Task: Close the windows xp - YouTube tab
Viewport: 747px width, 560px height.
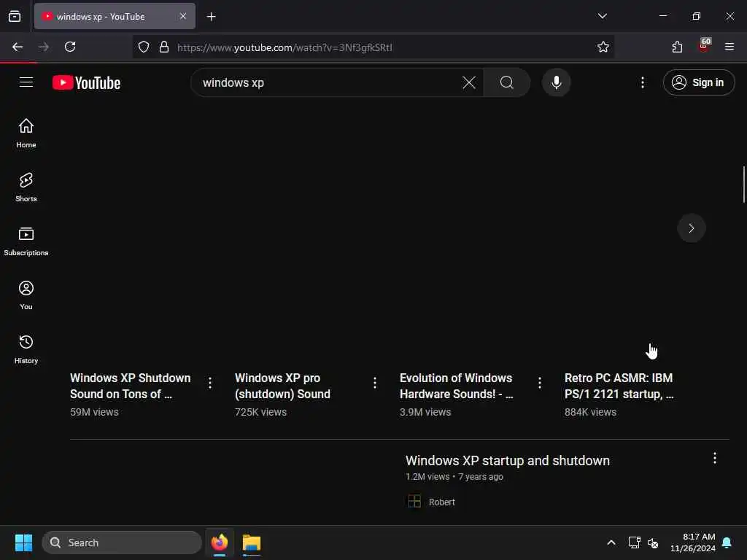Action: coord(183,16)
